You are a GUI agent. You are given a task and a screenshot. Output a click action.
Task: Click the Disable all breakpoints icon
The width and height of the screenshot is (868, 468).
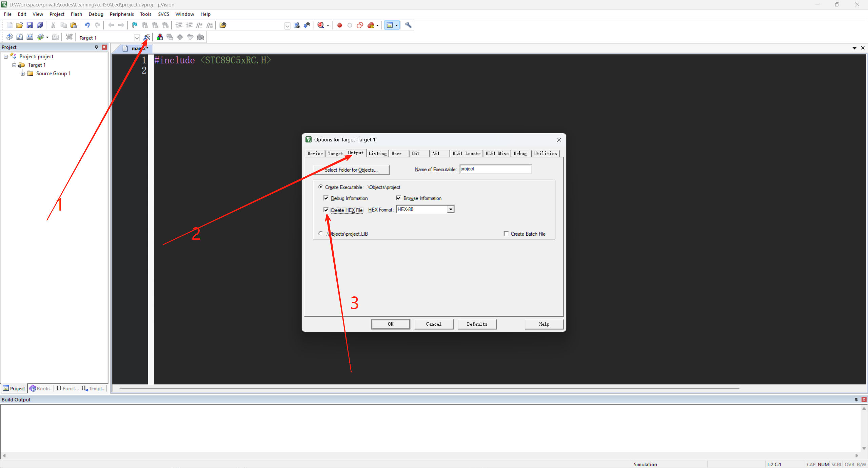coord(360,25)
